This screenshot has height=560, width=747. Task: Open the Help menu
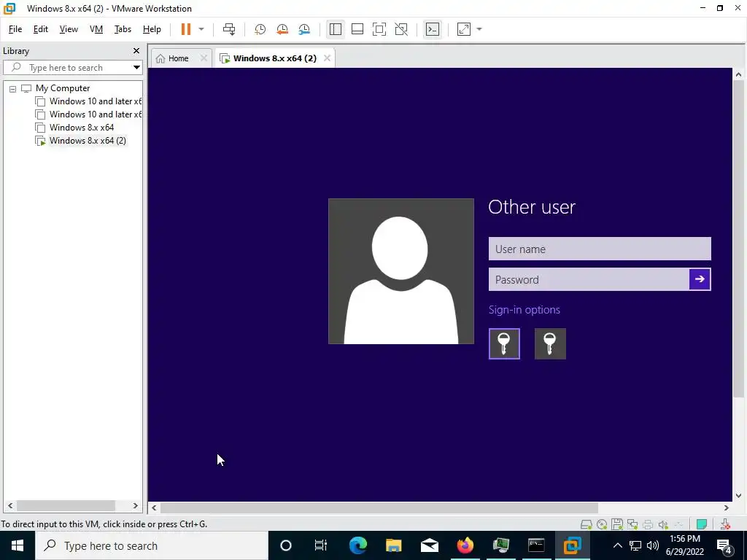coord(152,29)
